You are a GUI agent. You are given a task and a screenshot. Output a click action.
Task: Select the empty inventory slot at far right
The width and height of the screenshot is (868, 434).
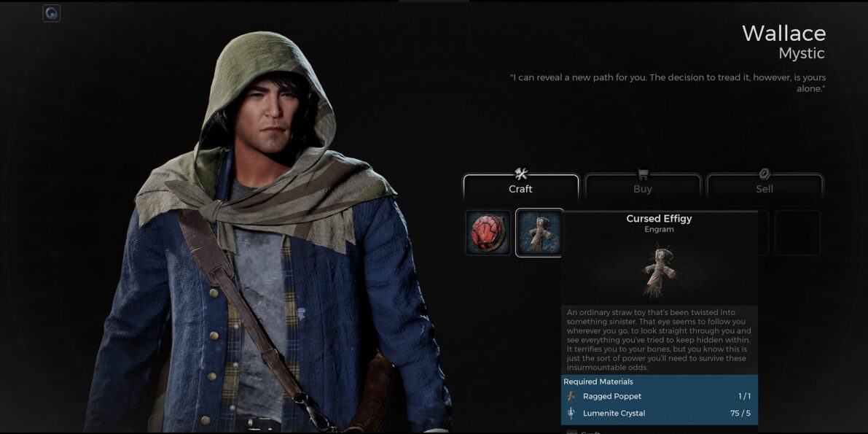pyautogui.click(x=797, y=233)
